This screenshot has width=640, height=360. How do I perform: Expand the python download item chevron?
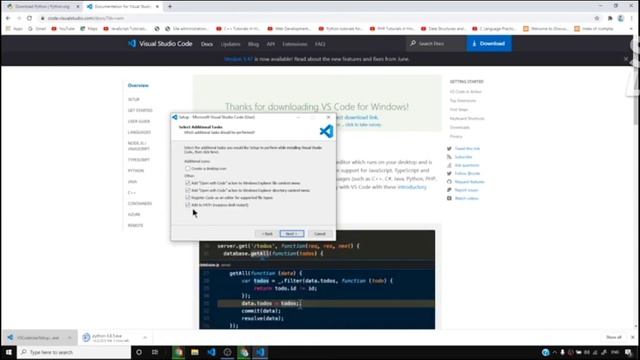tap(144, 338)
